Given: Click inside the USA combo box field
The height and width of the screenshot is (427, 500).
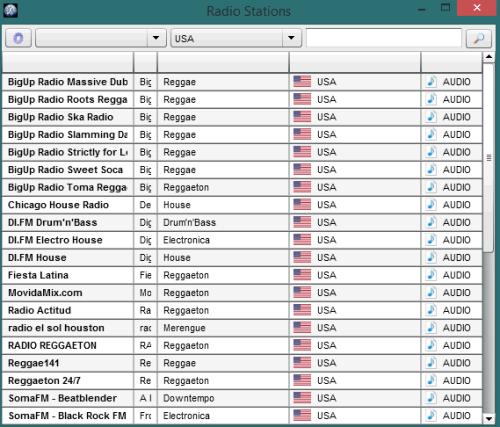Looking at the screenshot, I should click(x=227, y=38).
